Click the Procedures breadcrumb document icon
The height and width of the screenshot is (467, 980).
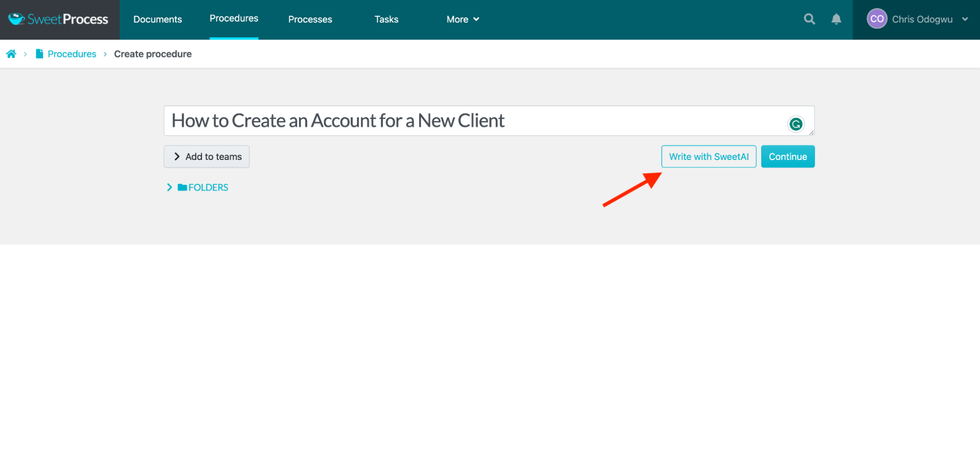39,54
